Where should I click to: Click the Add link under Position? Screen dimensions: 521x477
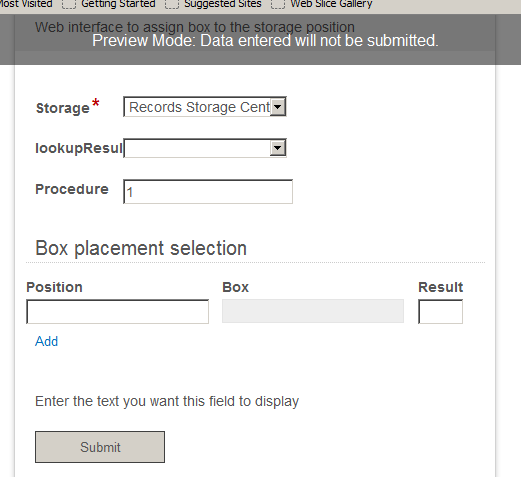coord(46,341)
